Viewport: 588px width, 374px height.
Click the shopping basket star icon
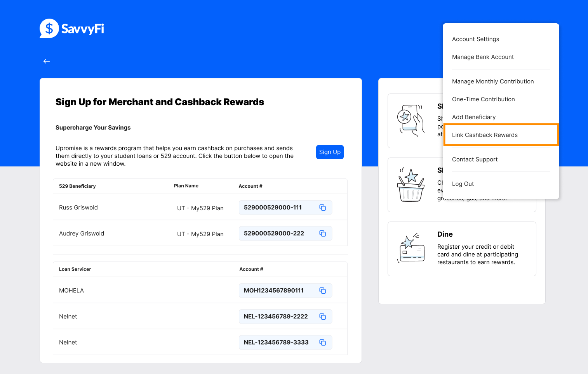point(411,185)
